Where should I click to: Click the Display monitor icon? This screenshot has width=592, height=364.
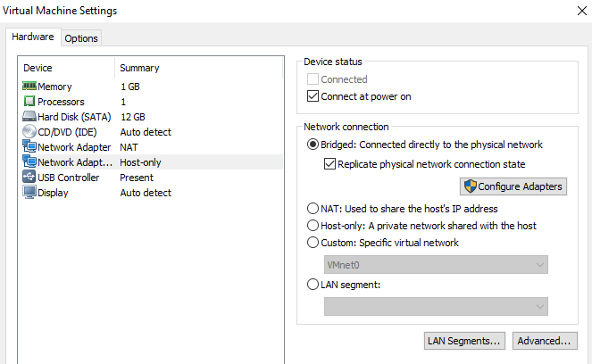pos(29,193)
